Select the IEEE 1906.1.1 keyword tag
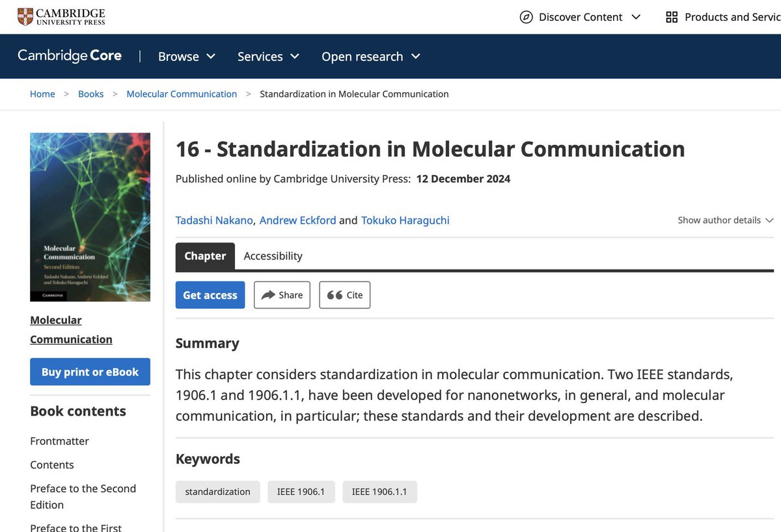Image resolution: width=781 pixels, height=532 pixels. pyautogui.click(x=379, y=492)
